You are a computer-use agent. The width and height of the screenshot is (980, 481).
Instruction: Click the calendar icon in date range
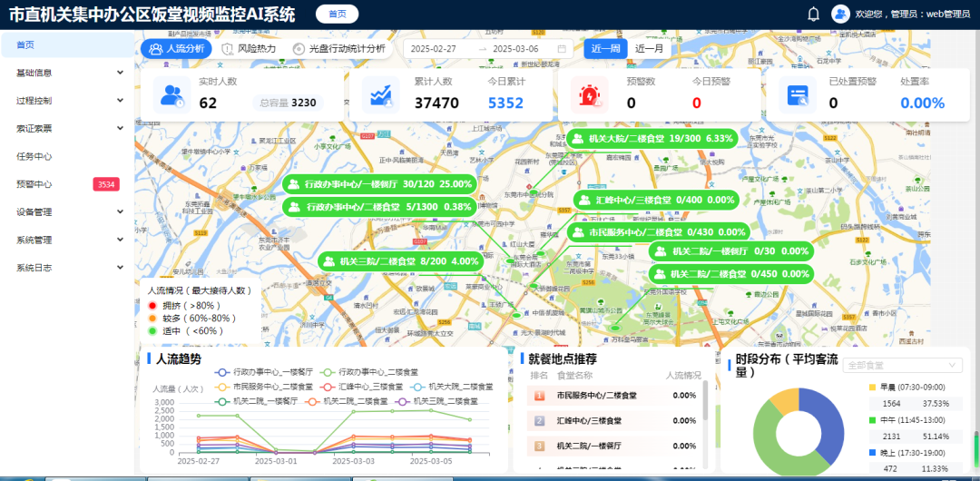pyautogui.click(x=562, y=49)
